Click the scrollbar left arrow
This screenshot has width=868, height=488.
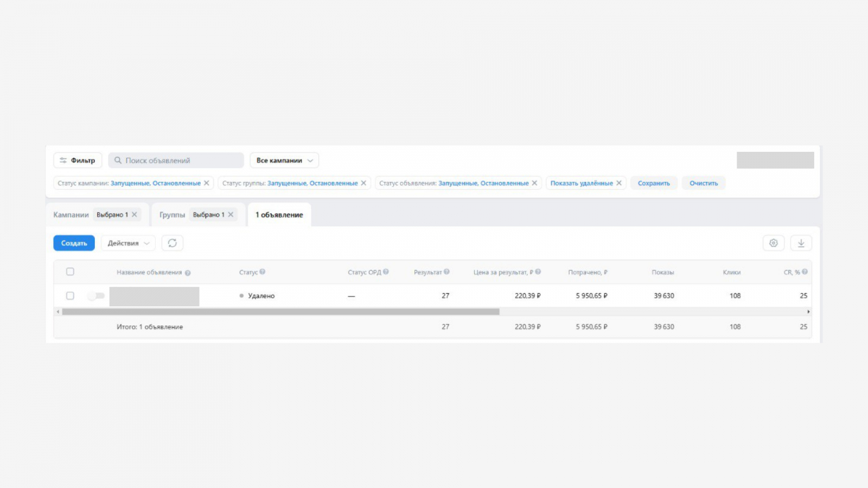pyautogui.click(x=58, y=312)
